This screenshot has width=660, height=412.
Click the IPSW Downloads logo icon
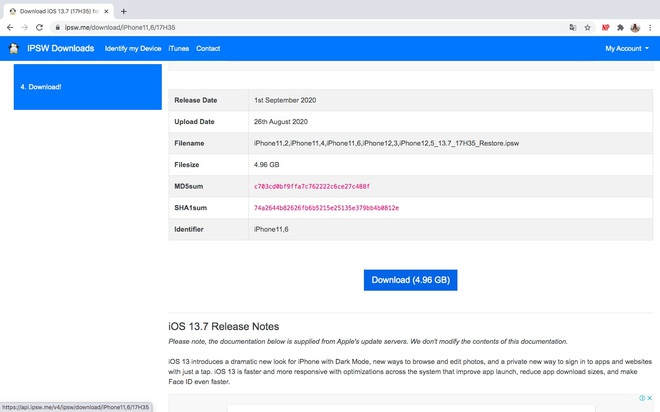pos(14,48)
